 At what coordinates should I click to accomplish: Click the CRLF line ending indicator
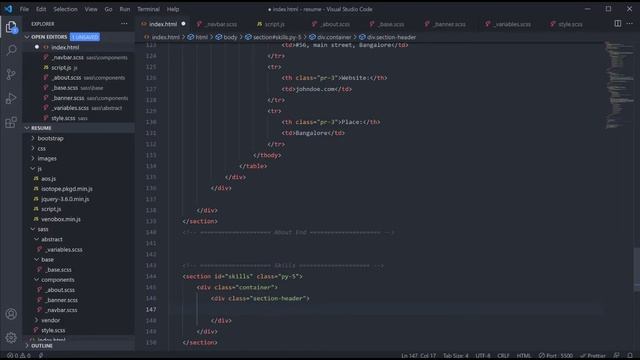[x=503, y=356]
